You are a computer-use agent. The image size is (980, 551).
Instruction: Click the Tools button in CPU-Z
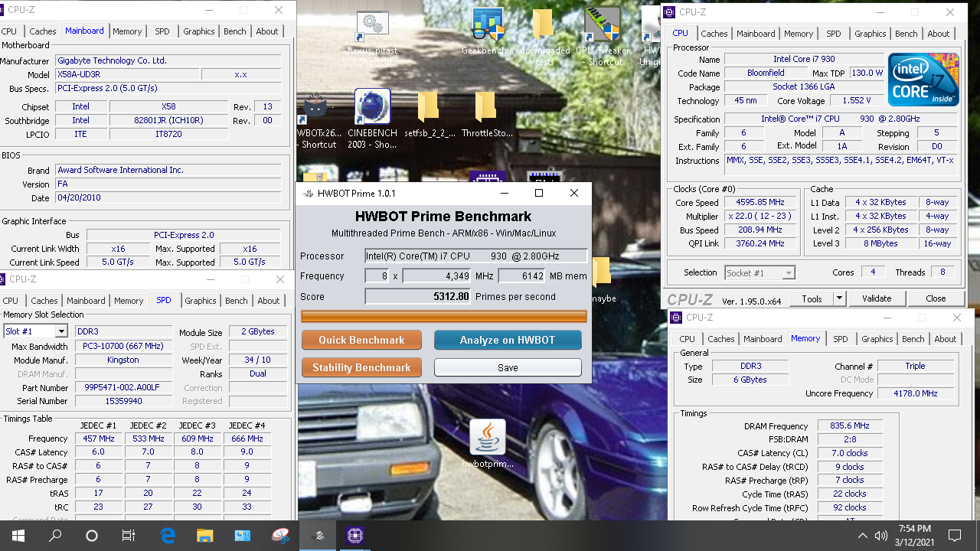(812, 298)
